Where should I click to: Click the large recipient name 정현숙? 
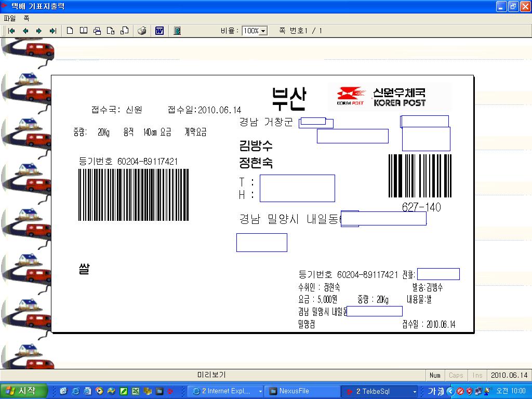256,163
